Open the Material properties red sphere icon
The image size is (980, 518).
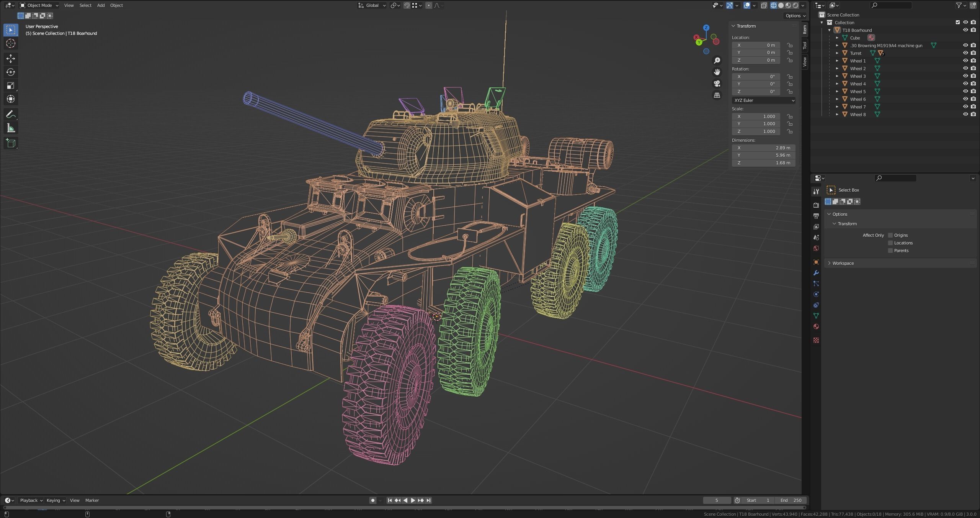[816, 326]
